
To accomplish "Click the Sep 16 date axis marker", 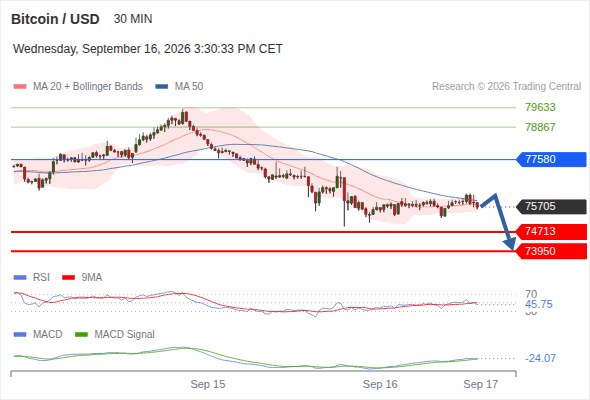I will pyautogui.click(x=380, y=384).
